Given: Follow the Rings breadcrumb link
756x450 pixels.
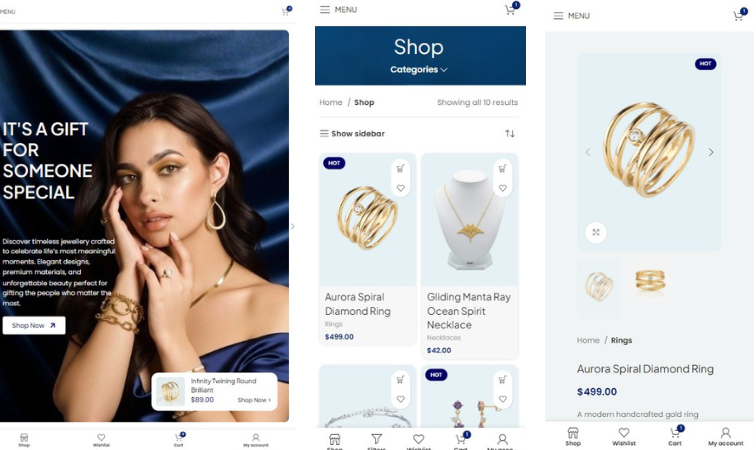Looking at the screenshot, I should point(621,341).
